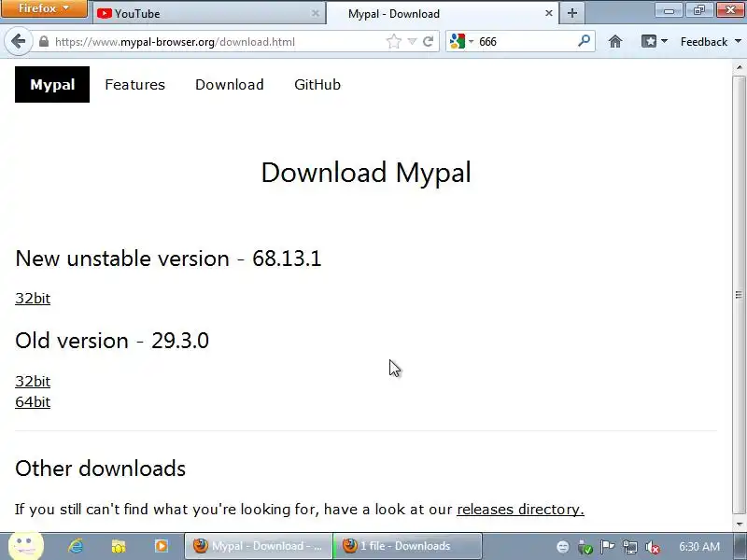Click scrollbar up arrow
The height and width of the screenshot is (560, 747).
[739, 67]
